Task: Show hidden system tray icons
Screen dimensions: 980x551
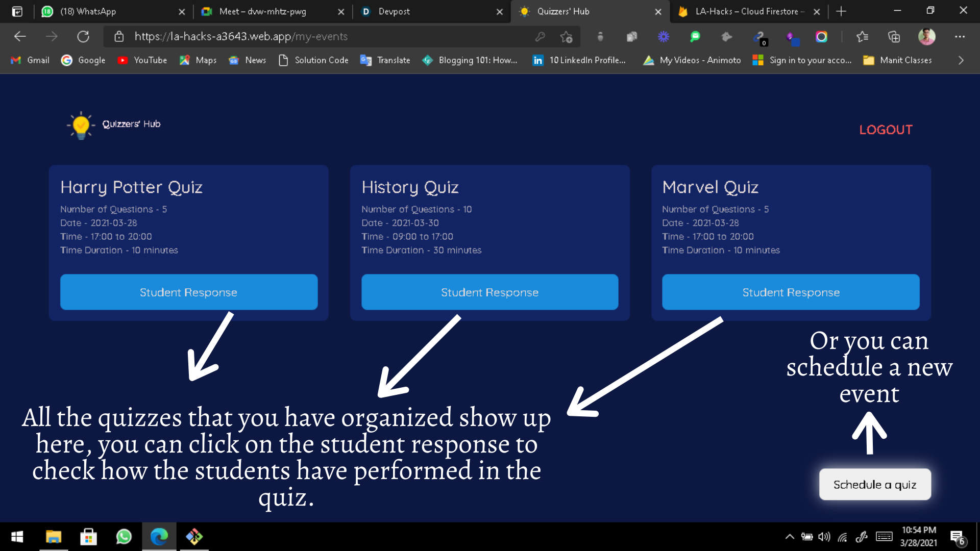Action: tap(790, 537)
